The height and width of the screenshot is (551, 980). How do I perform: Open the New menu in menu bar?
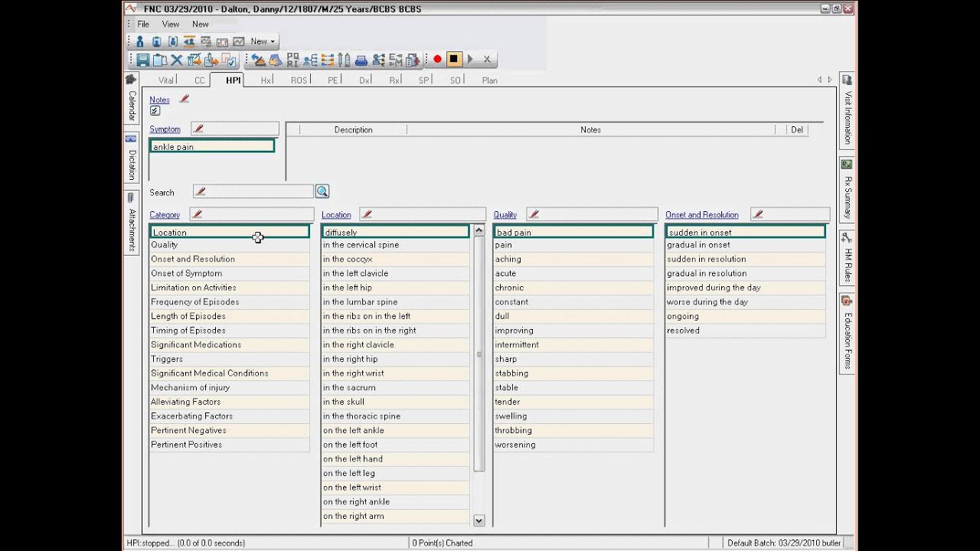(201, 24)
